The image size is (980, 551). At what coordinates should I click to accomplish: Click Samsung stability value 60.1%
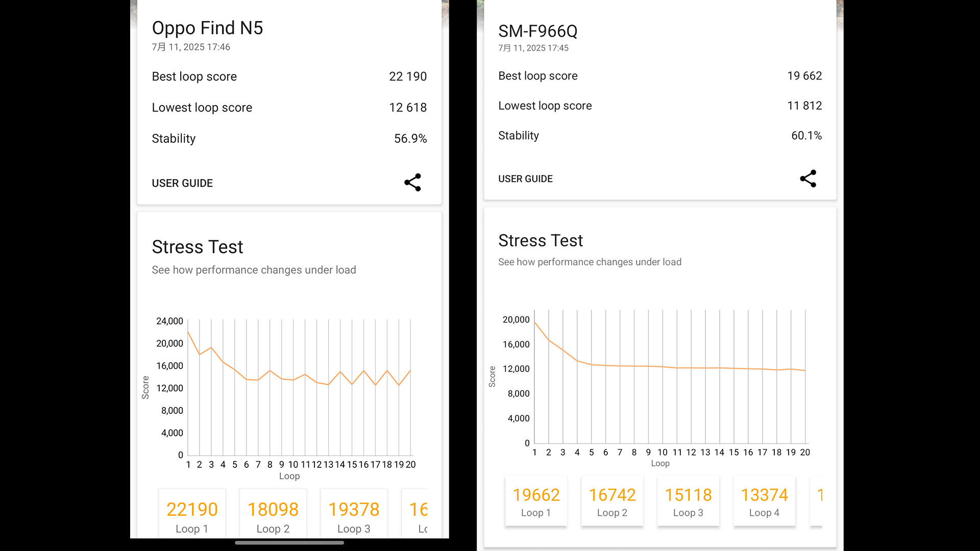pyautogui.click(x=806, y=136)
